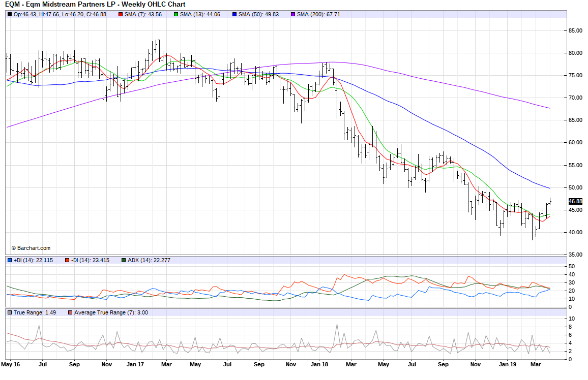Click the True Range: 1.49 label

point(35,312)
